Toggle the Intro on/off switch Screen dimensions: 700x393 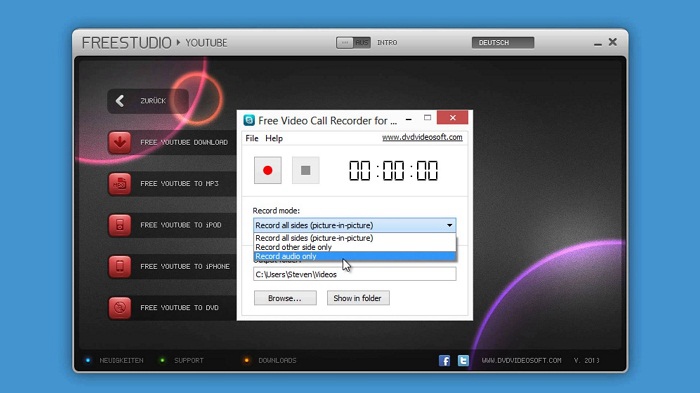(353, 43)
